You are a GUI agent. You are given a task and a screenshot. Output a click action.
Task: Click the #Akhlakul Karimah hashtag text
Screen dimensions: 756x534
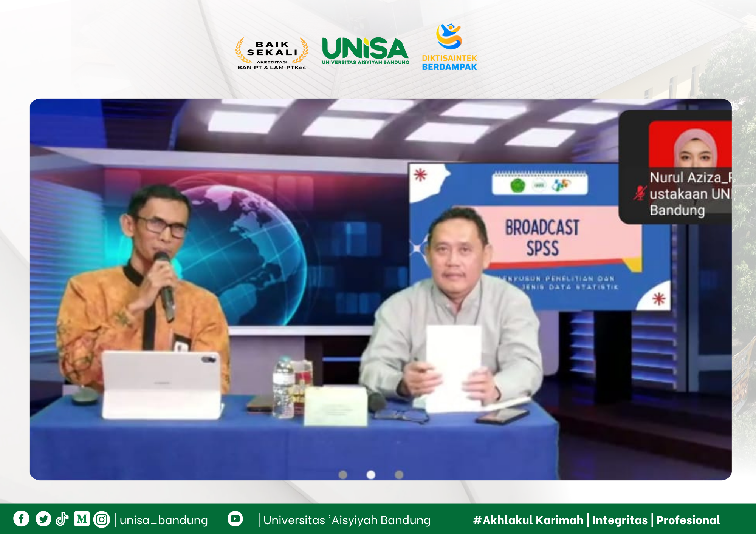tap(528, 520)
